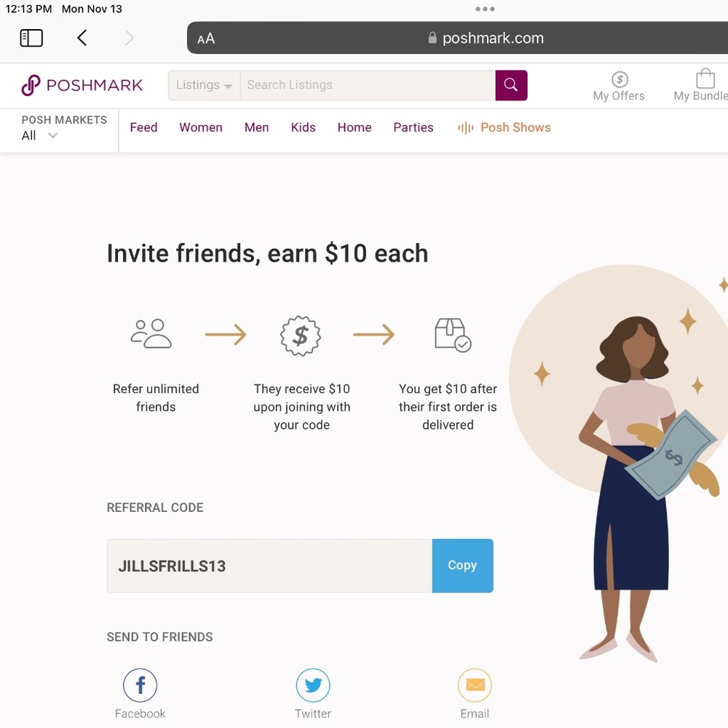Screen dimensions: 728x728
Task: Share via the Facebook icon
Action: coord(141,686)
